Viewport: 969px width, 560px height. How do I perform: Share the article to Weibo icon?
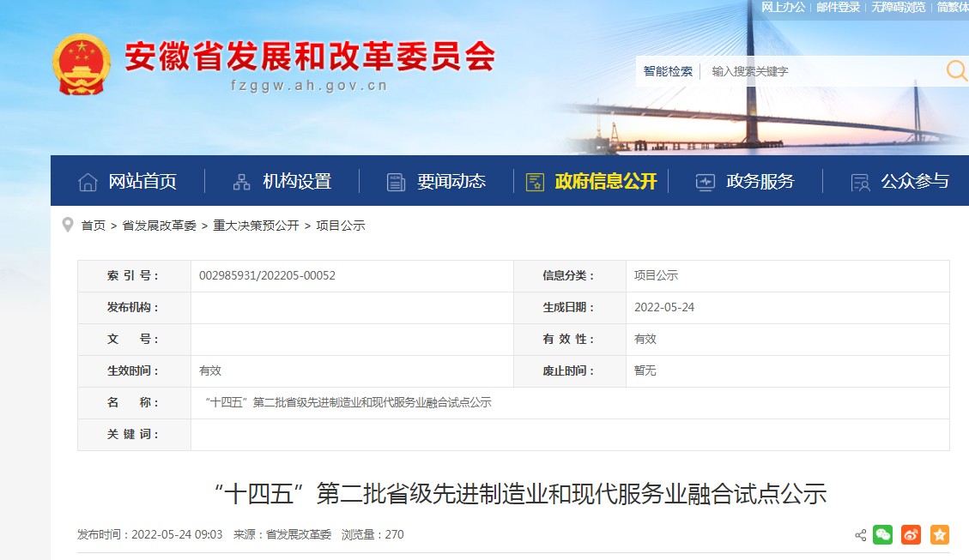click(x=911, y=534)
